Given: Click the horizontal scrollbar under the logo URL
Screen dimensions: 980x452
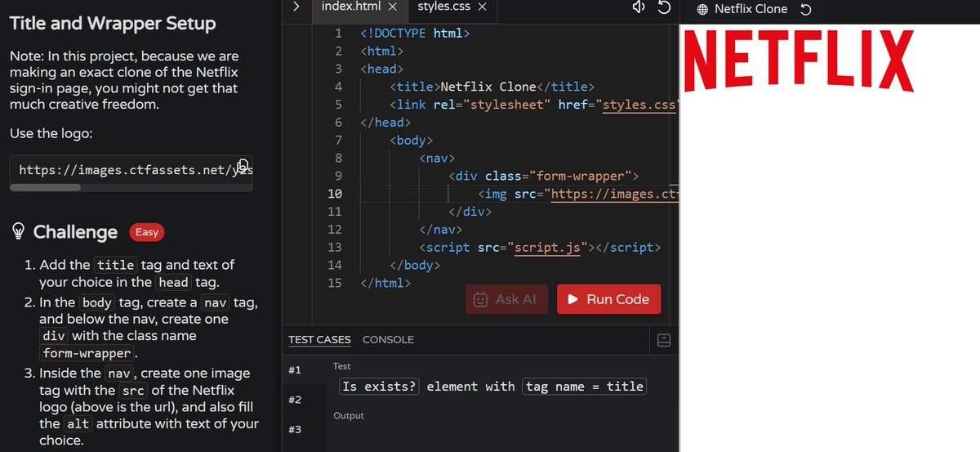Looking at the screenshot, I should click(45, 187).
